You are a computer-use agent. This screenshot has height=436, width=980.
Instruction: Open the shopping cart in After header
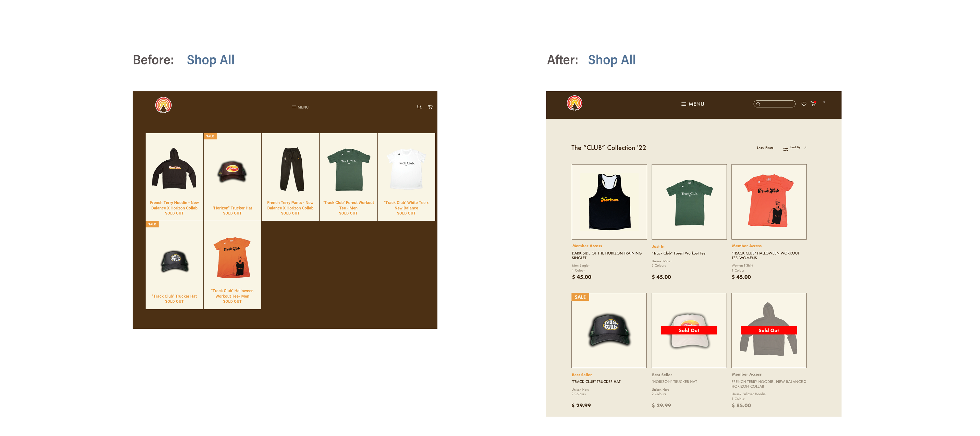(x=813, y=104)
